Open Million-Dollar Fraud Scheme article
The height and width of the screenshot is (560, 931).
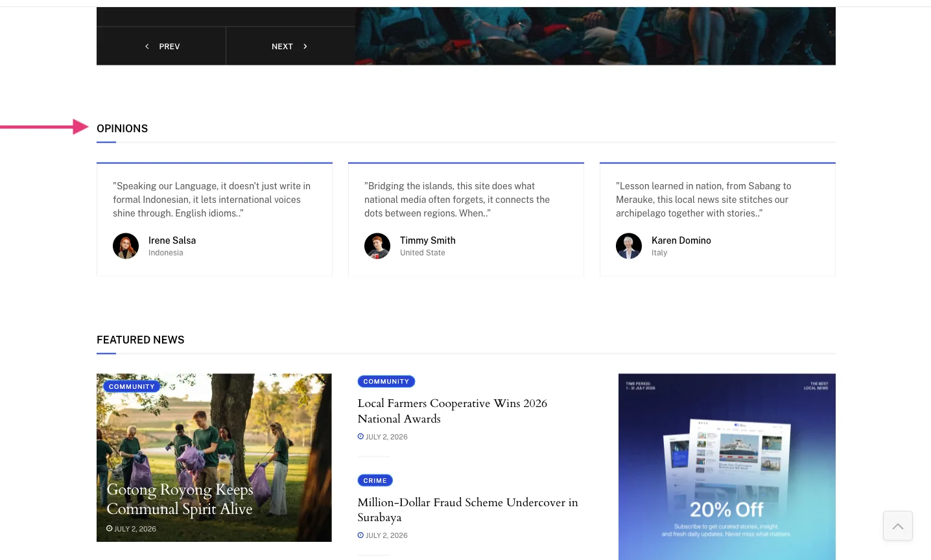click(467, 509)
